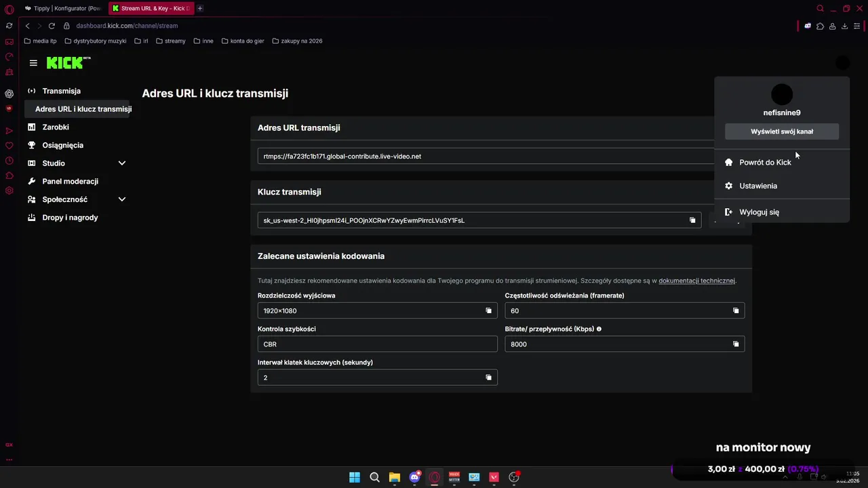Expand the Studio sidebar section
868x488 pixels.
(122, 163)
